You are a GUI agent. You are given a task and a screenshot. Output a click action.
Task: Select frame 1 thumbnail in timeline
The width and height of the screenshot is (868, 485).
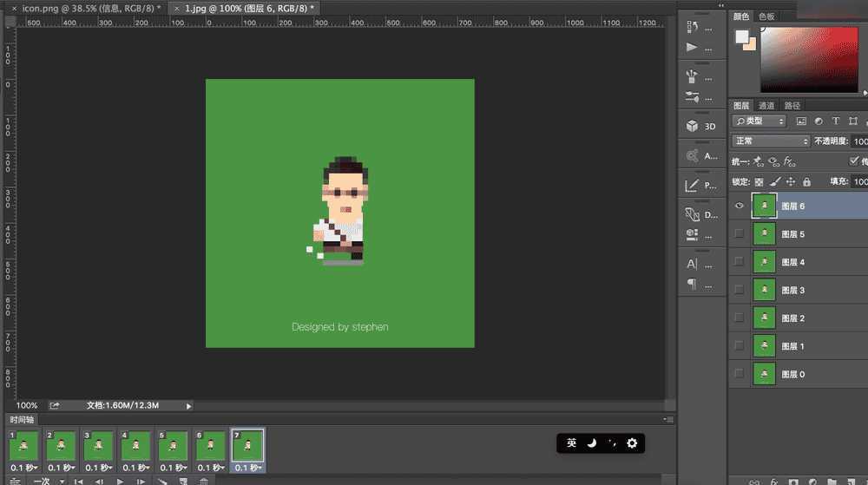click(x=23, y=446)
